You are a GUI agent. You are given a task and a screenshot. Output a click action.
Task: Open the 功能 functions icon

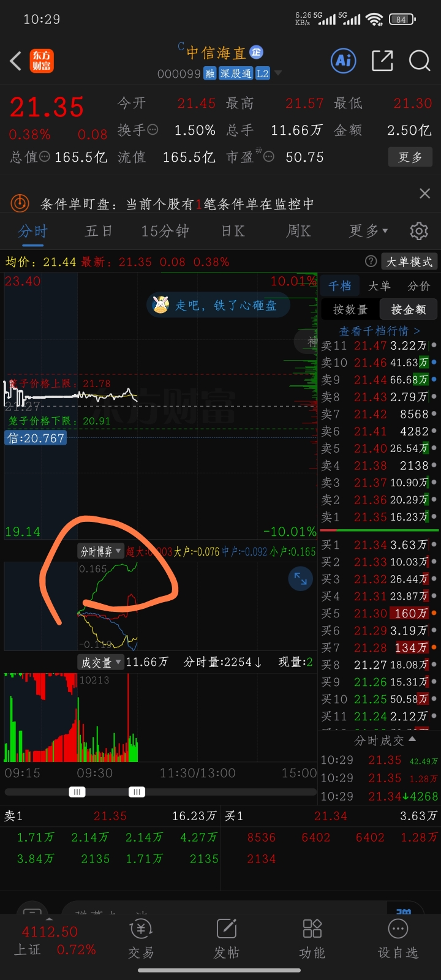pos(312,939)
